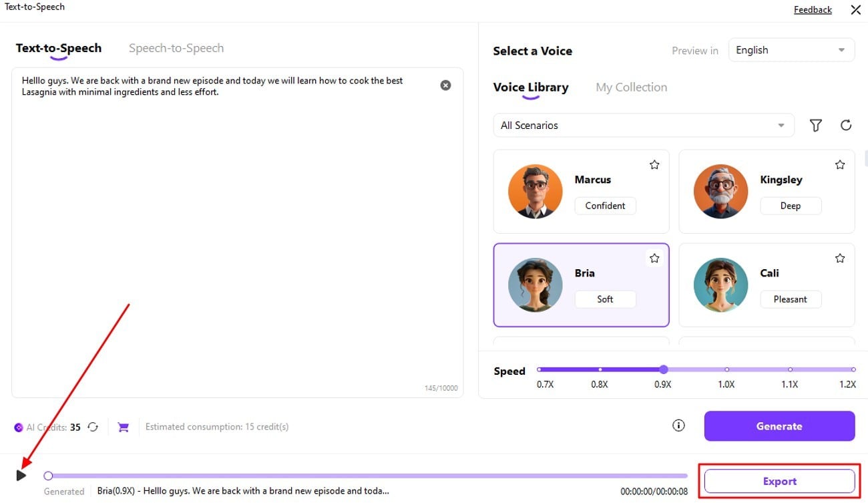Favorite the Kingsley voice with its star
The image size is (868, 503).
(840, 164)
